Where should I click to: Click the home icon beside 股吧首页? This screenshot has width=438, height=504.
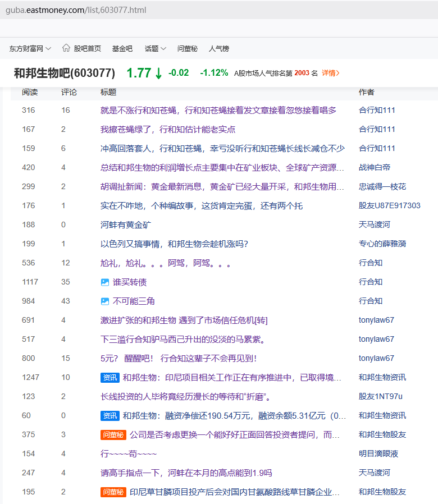66,48
